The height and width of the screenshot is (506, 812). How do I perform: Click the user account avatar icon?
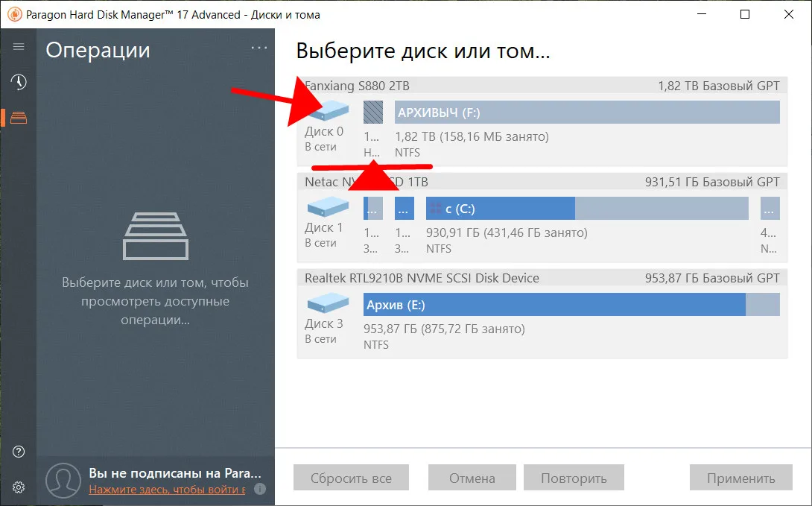(63, 481)
